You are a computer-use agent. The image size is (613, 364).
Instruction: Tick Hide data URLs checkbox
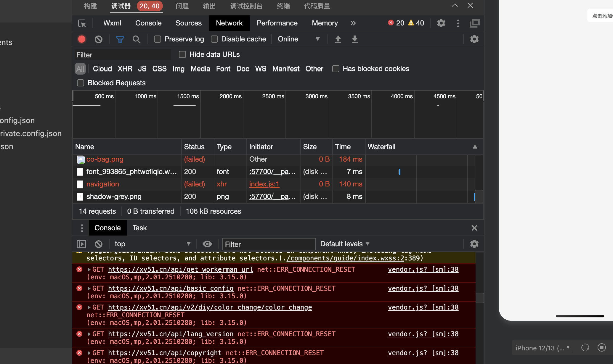click(x=182, y=54)
